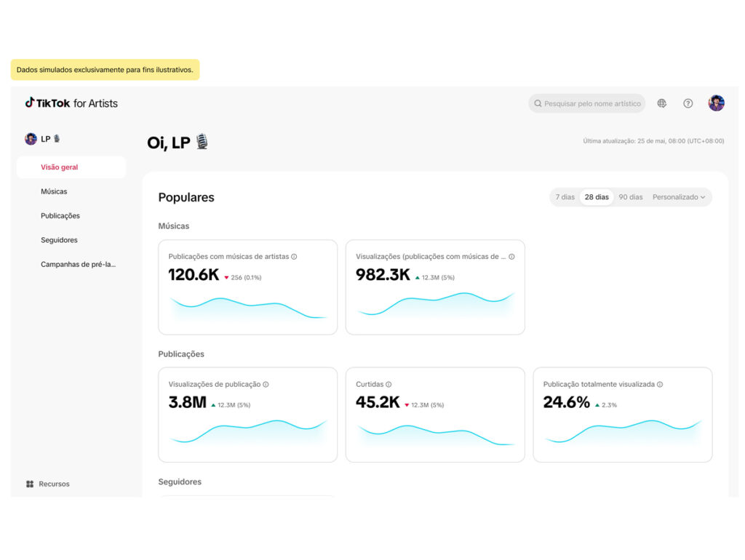
Task: Open the help question mark icon
Action: (688, 103)
